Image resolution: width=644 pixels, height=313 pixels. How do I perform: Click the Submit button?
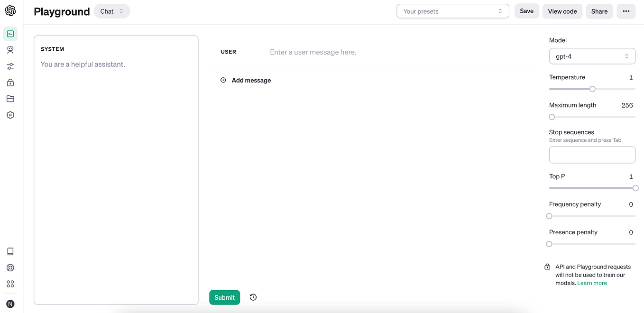tap(224, 297)
